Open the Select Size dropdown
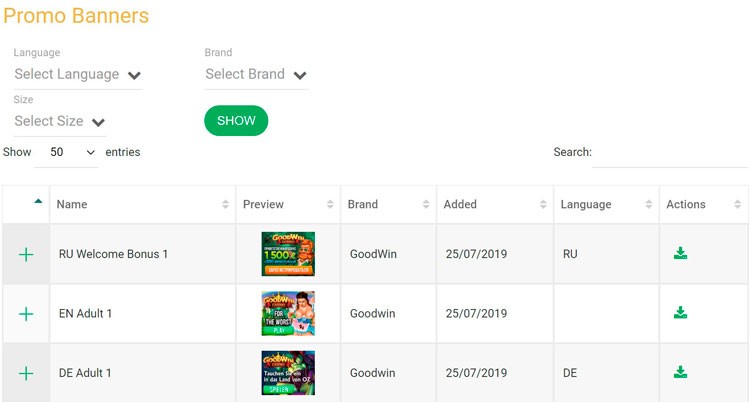This screenshot has height=402, width=750. [x=60, y=122]
